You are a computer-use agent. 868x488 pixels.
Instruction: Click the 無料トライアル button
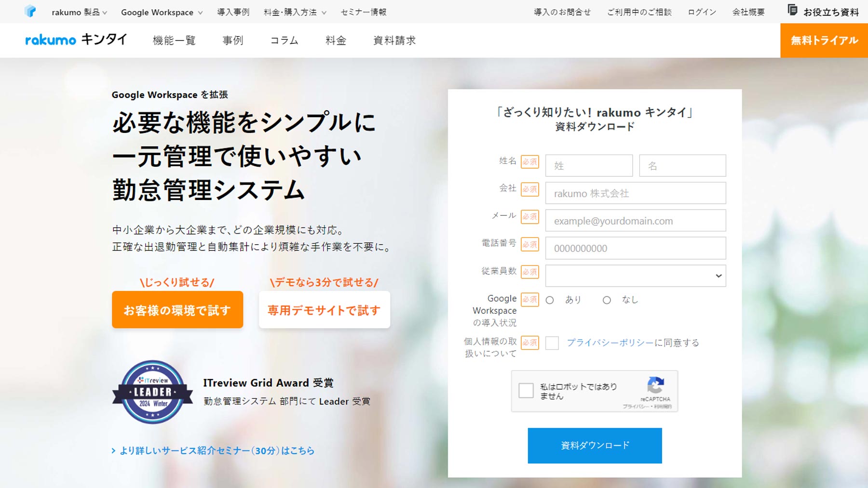(824, 40)
